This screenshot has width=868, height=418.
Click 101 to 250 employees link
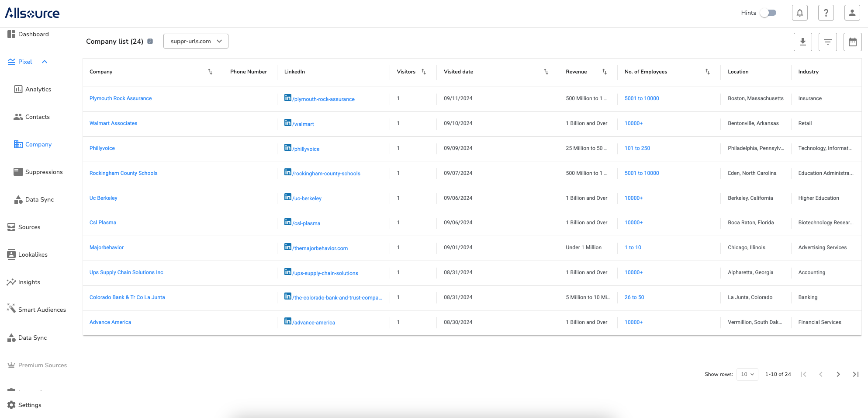pyautogui.click(x=637, y=148)
